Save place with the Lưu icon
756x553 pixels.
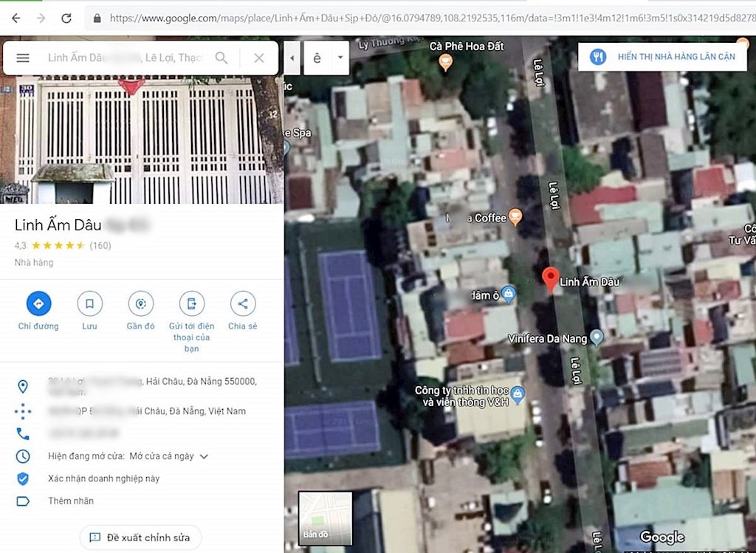coord(89,303)
